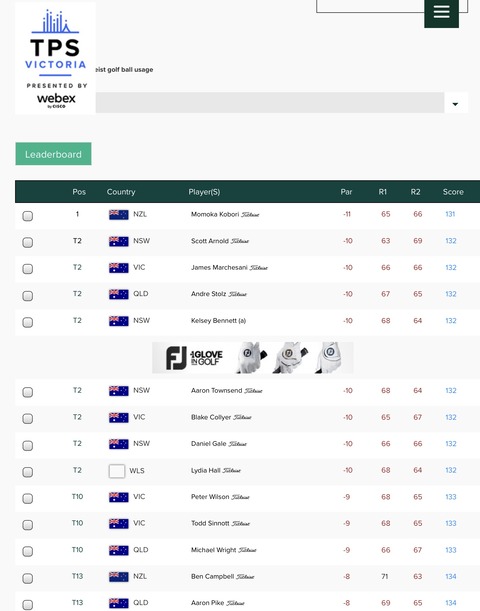Click the New Zealand flag beside Momoka Kobori
This screenshot has width=480, height=611.
tap(118, 215)
